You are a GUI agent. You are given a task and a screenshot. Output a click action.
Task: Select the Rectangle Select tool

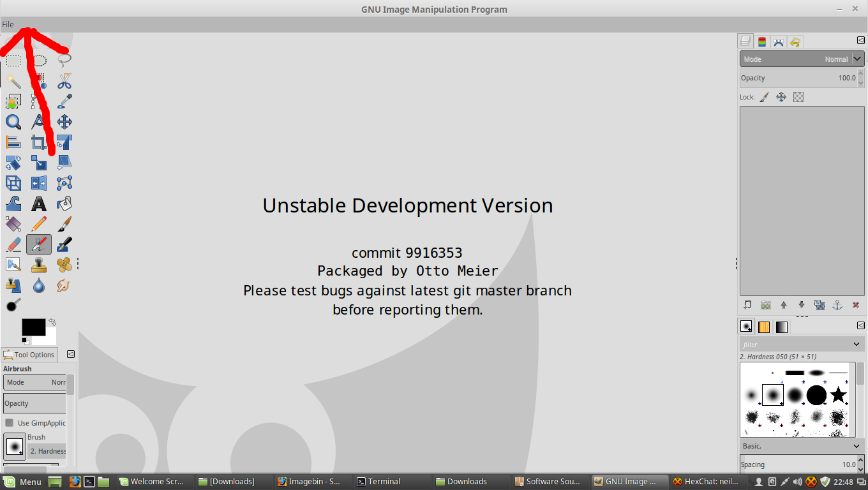tap(13, 61)
